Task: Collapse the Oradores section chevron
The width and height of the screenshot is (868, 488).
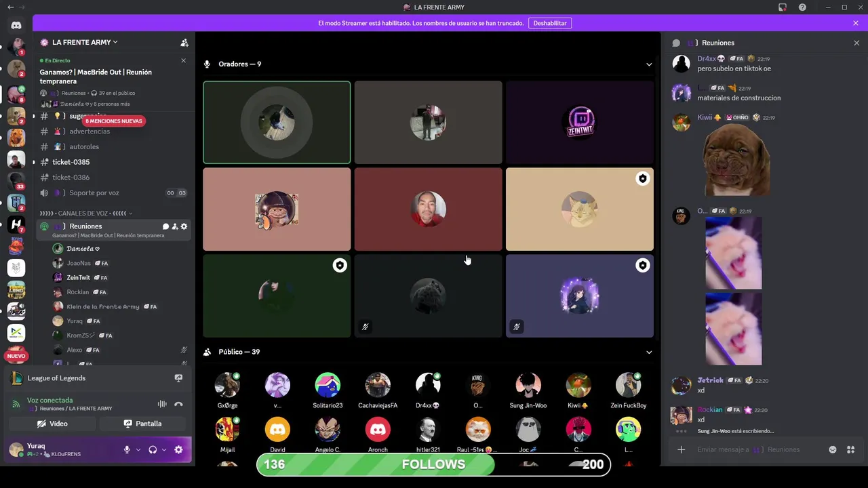Action: [x=649, y=64]
